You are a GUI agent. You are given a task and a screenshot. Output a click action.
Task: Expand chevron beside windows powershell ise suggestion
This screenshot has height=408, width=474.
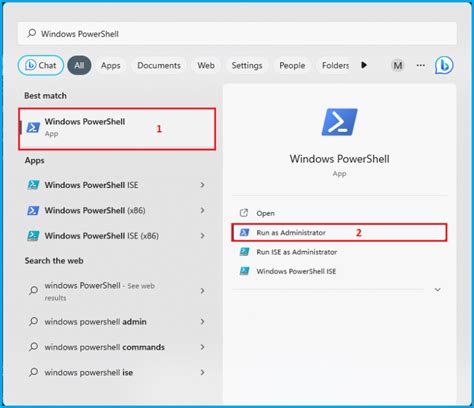pyautogui.click(x=202, y=372)
